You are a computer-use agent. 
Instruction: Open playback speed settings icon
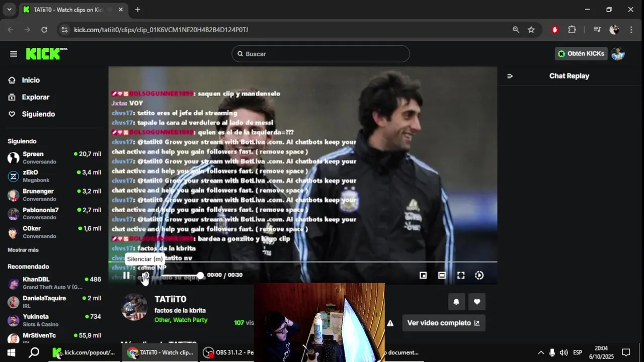click(479, 275)
